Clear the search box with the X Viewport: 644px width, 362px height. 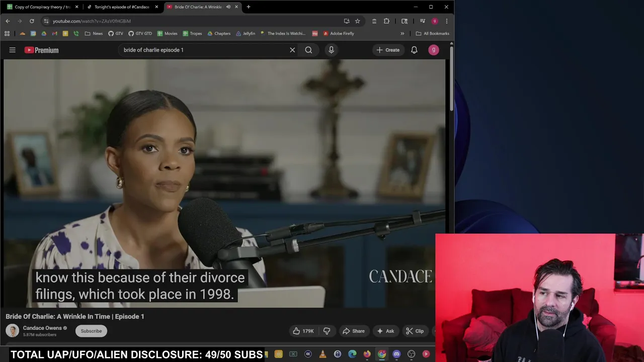point(292,50)
